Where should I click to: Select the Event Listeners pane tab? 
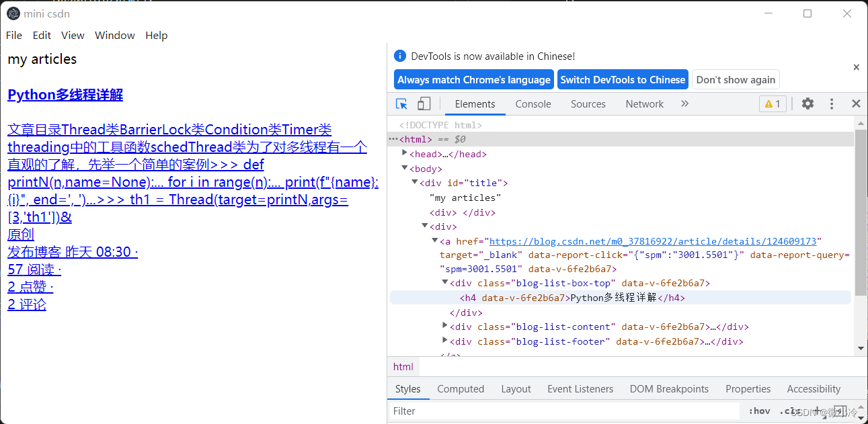(x=580, y=389)
